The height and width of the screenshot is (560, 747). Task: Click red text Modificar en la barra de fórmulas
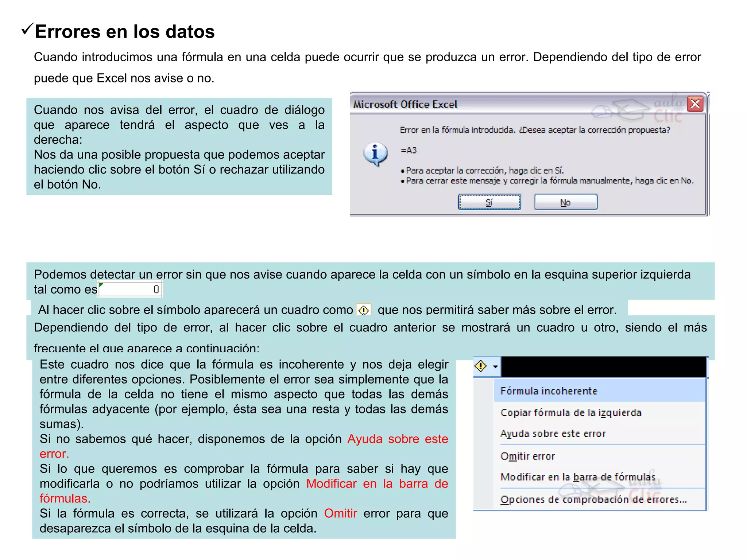(x=244, y=491)
